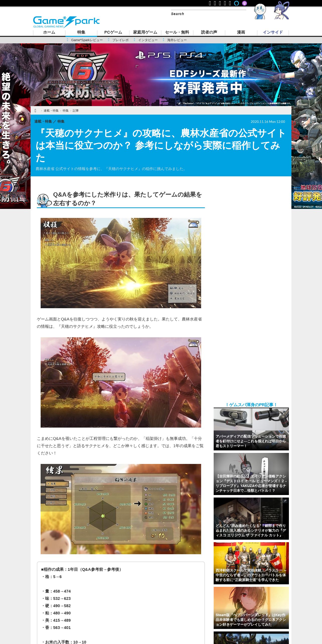322x644 pixels.
Task: Click the 特集 breadcrumb link
Action: [x=65, y=111]
